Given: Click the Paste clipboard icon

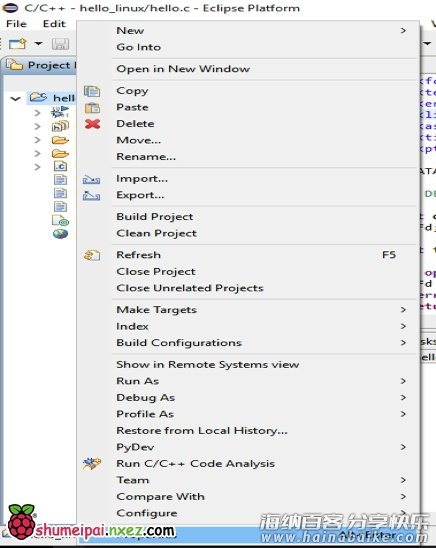Looking at the screenshot, I should [92, 108].
